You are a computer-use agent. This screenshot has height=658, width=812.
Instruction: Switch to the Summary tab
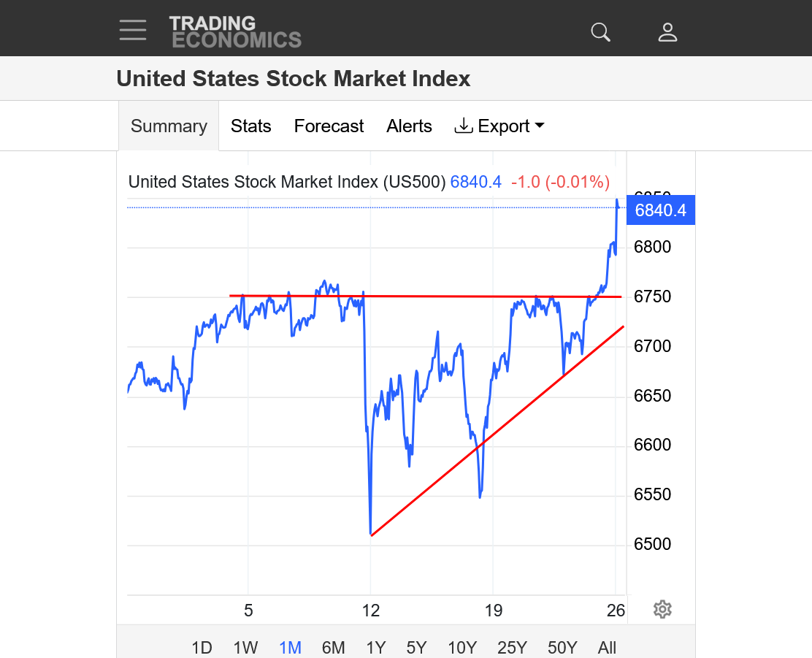click(169, 126)
